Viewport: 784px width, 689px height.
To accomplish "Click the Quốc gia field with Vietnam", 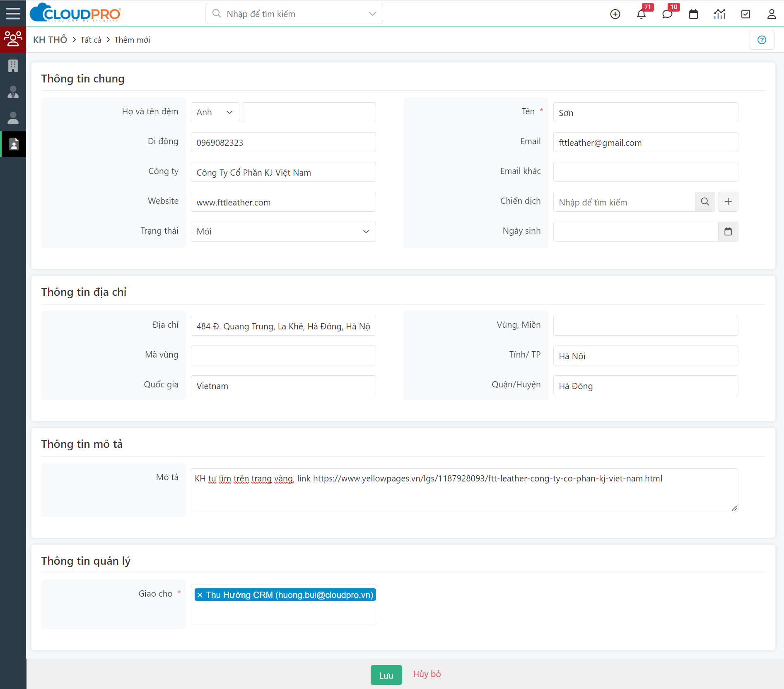I will 283,385.
